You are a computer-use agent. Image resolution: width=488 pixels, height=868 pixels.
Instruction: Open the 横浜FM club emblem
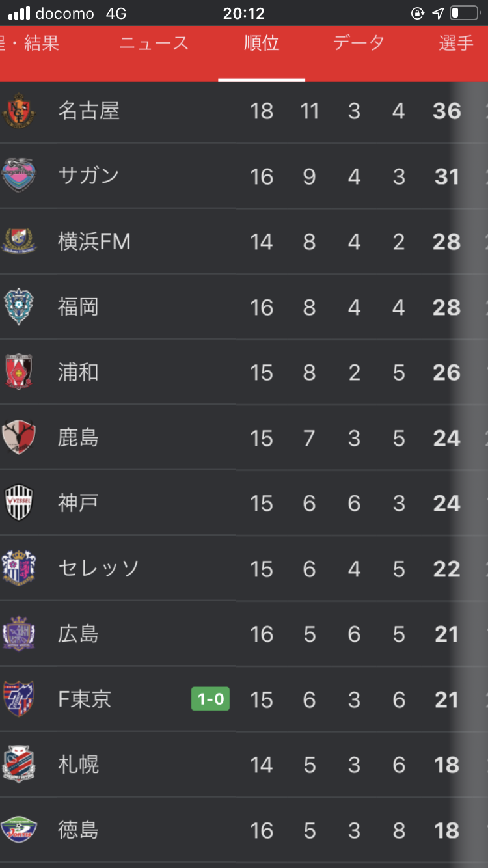pyautogui.click(x=18, y=241)
